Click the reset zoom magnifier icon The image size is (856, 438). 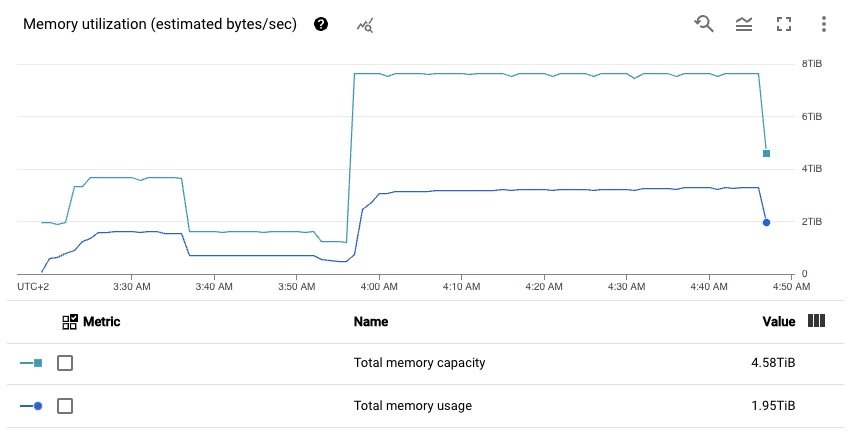[x=704, y=23]
